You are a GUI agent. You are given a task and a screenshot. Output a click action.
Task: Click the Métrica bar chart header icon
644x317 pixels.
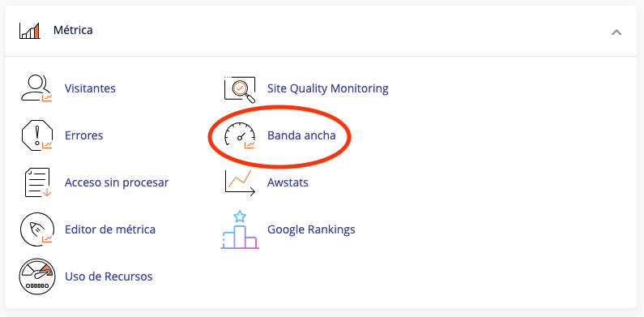30,31
